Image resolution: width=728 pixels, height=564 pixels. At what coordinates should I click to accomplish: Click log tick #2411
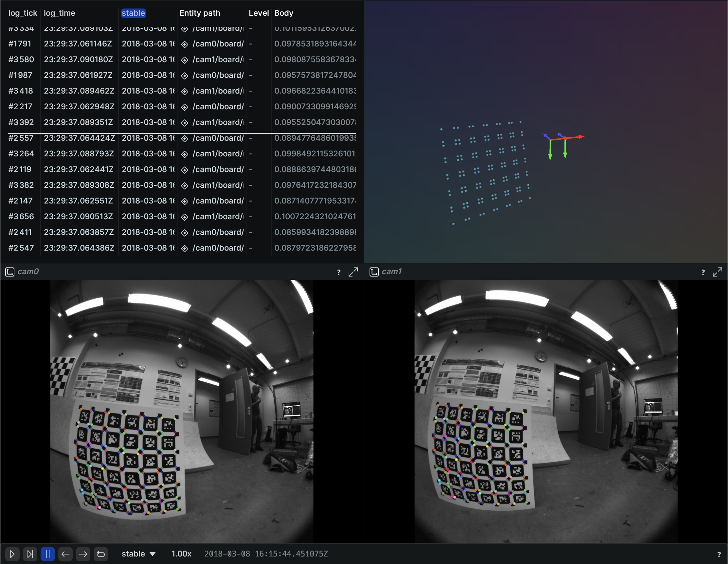click(20, 232)
